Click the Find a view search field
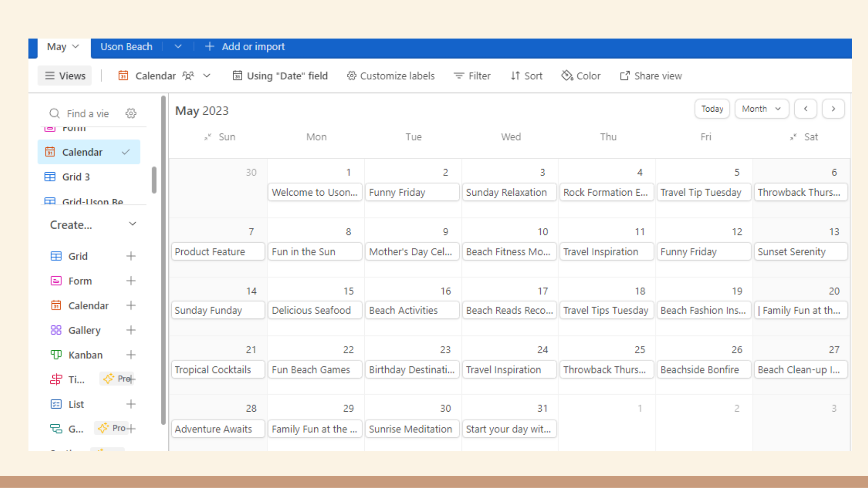 pyautogui.click(x=87, y=113)
